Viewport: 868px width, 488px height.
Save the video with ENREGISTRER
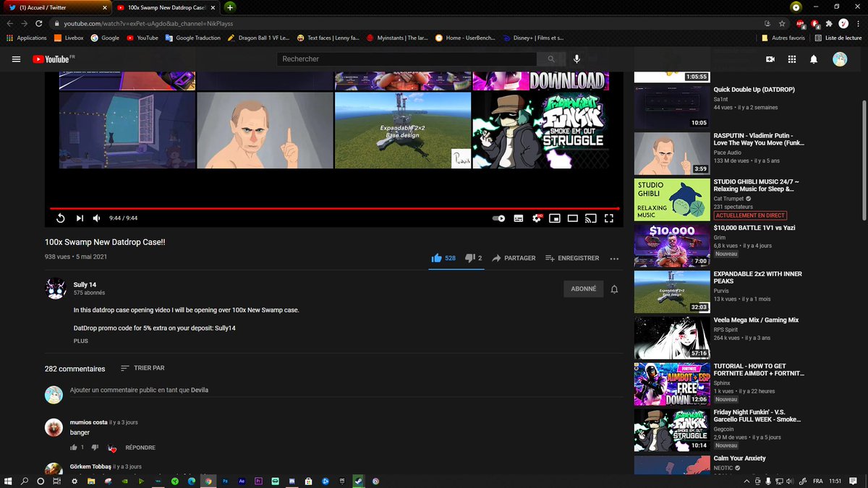572,258
